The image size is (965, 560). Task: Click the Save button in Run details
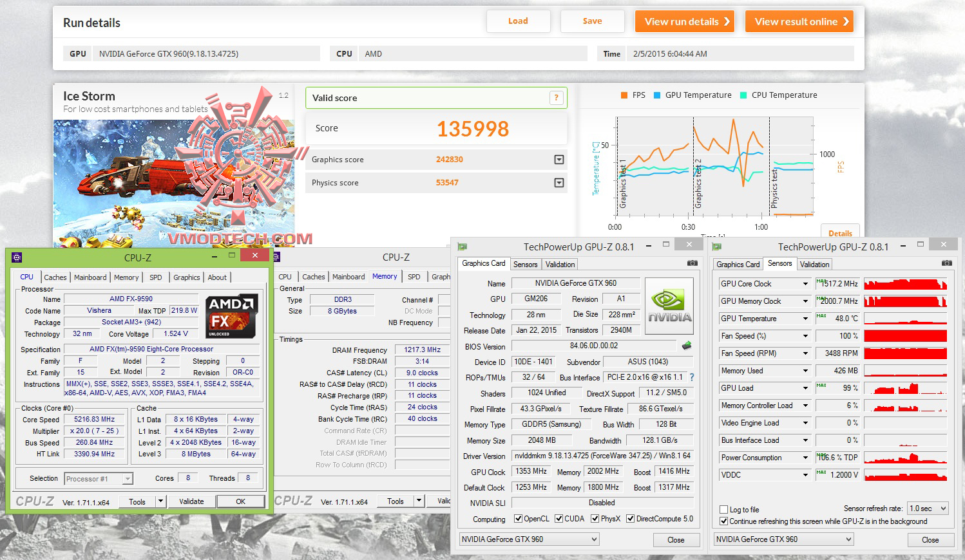[593, 21]
